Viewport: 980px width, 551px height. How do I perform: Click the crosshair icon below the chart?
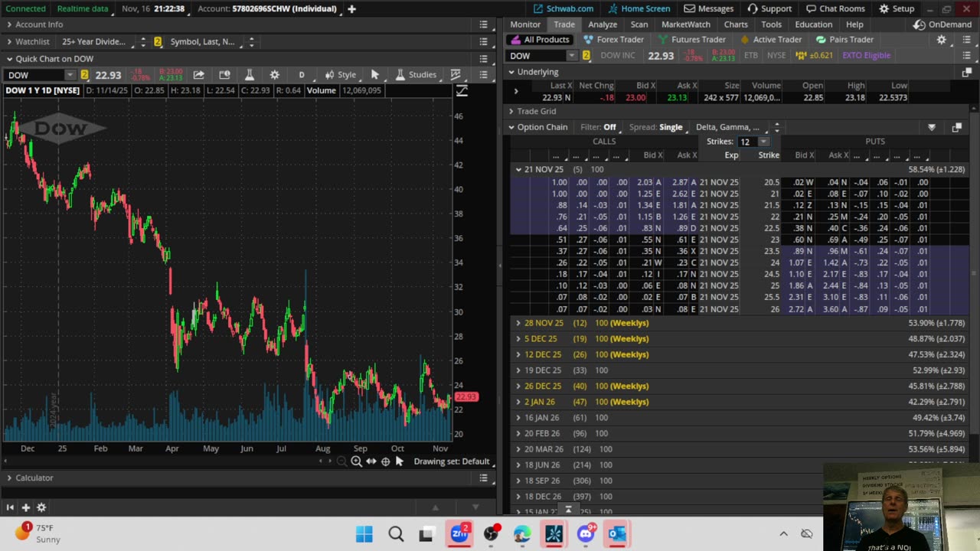pyautogui.click(x=385, y=461)
